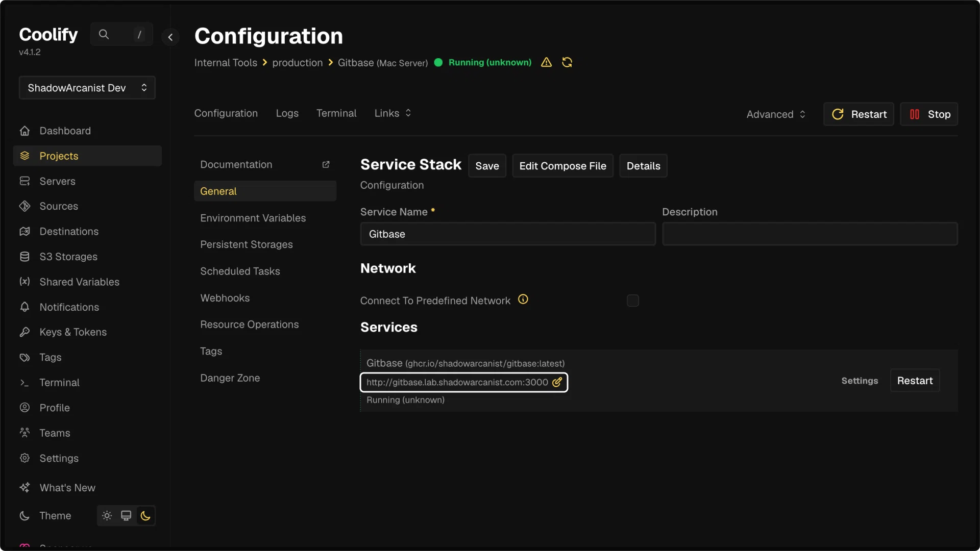Image resolution: width=980 pixels, height=551 pixels.
Task: Click the Profile user icon
Action: point(24,408)
